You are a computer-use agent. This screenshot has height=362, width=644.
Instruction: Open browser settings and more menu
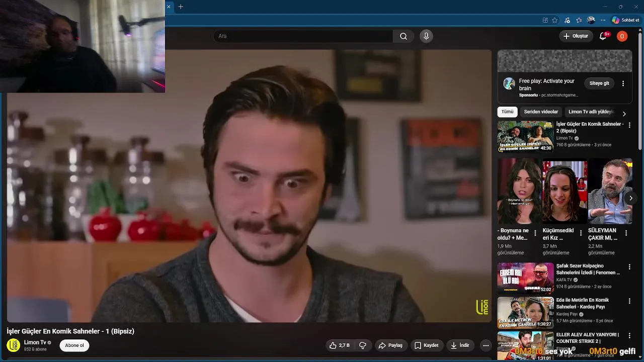(x=603, y=20)
